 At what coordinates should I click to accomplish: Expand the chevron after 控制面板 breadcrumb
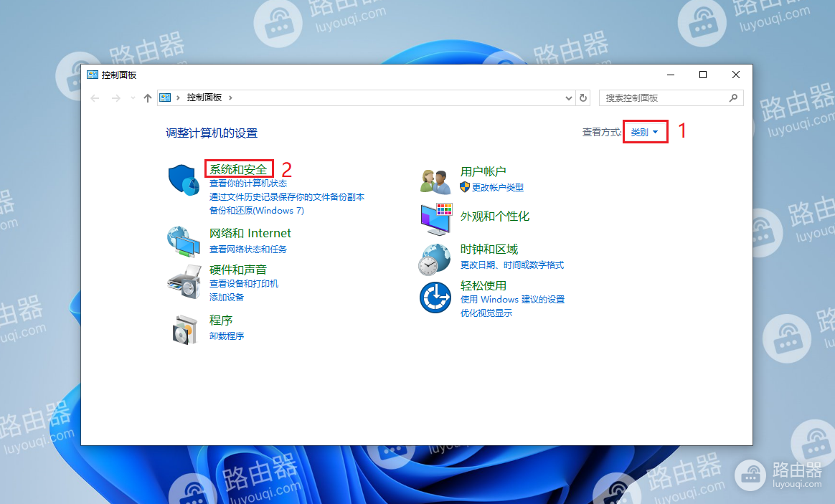tap(230, 98)
